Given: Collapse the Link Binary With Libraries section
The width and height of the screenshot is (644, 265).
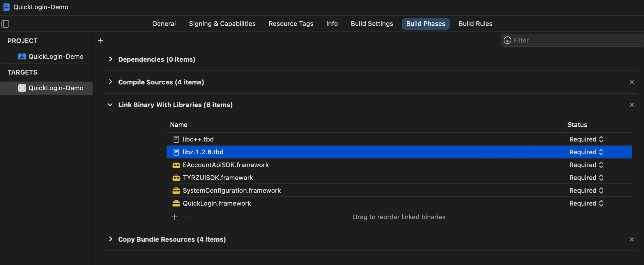Looking at the screenshot, I should (110, 105).
